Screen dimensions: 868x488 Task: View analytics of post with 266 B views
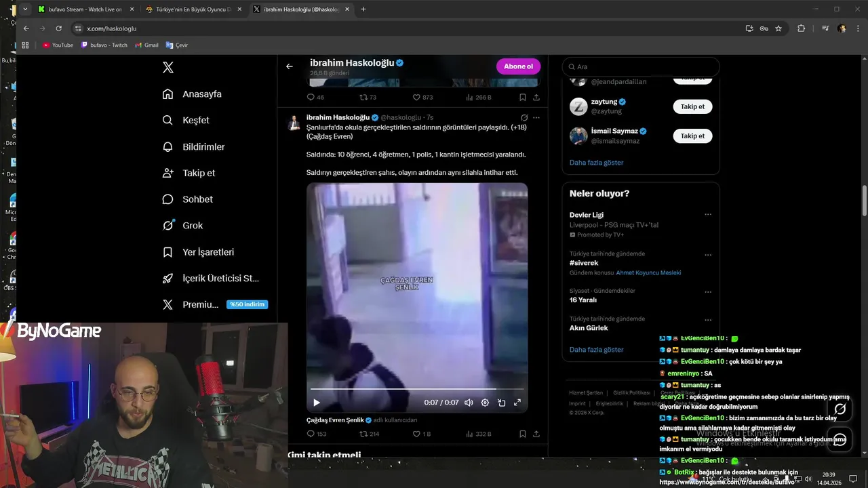pyautogui.click(x=478, y=98)
